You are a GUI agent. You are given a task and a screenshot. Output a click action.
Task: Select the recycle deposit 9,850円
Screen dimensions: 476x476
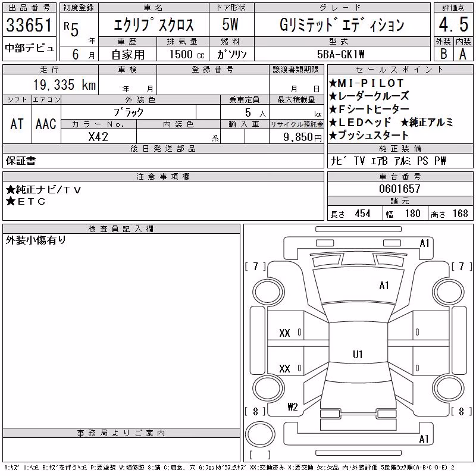[x=302, y=137]
